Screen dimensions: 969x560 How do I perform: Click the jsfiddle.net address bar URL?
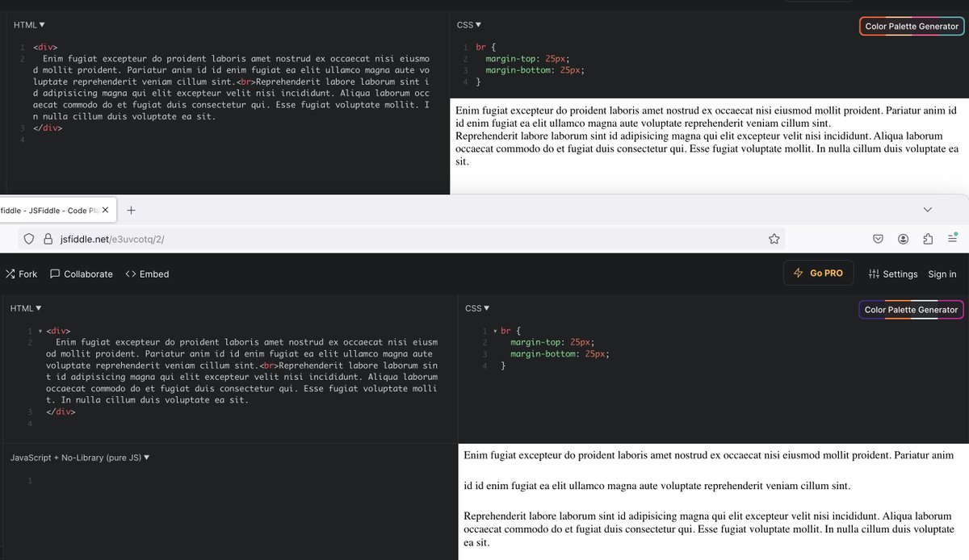[112, 239]
